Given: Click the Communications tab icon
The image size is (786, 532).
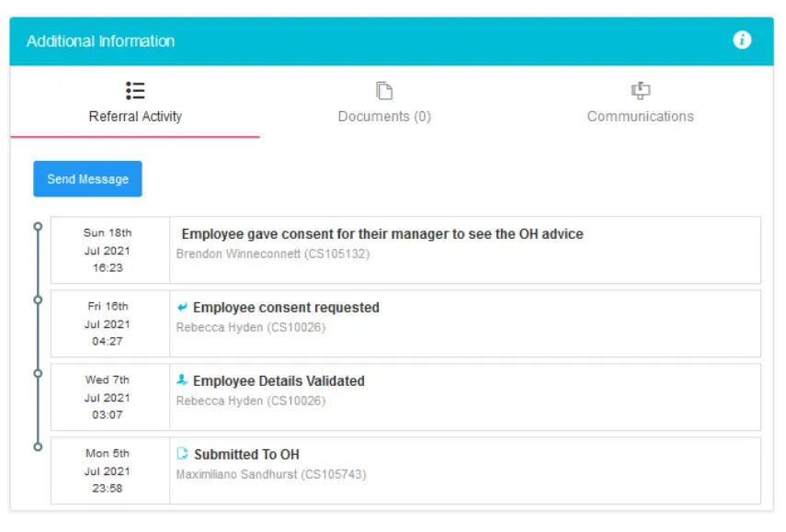Looking at the screenshot, I should click(x=640, y=91).
